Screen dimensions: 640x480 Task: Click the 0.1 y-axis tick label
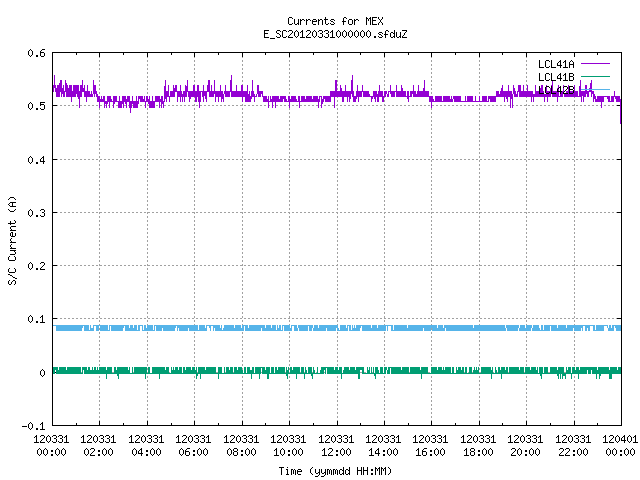36,319
